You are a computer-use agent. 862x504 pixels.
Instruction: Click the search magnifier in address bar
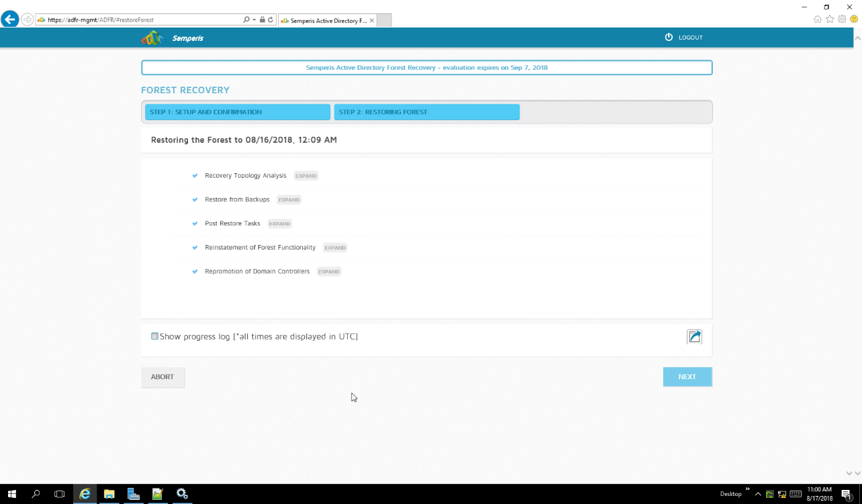[x=246, y=20]
